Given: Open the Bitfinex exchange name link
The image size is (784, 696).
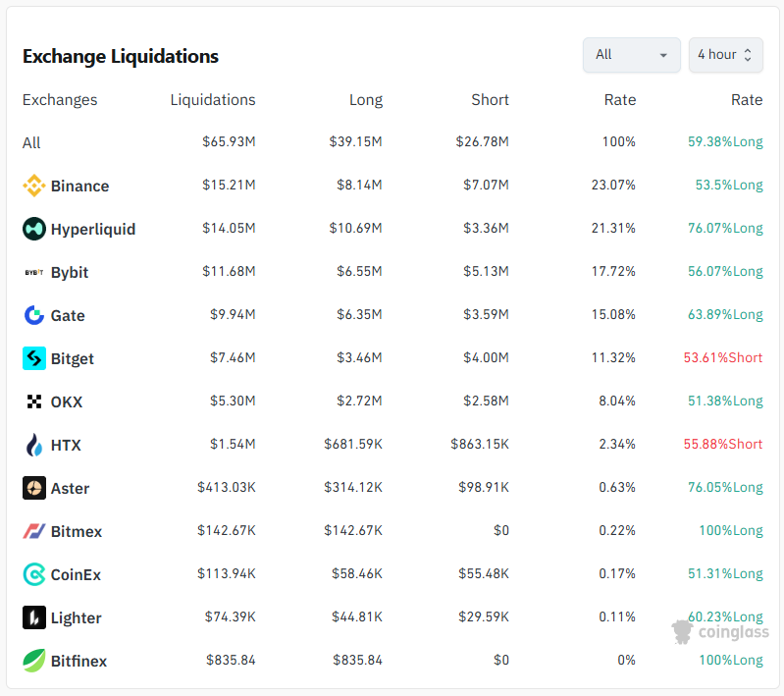Looking at the screenshot, I should point(78,661).
